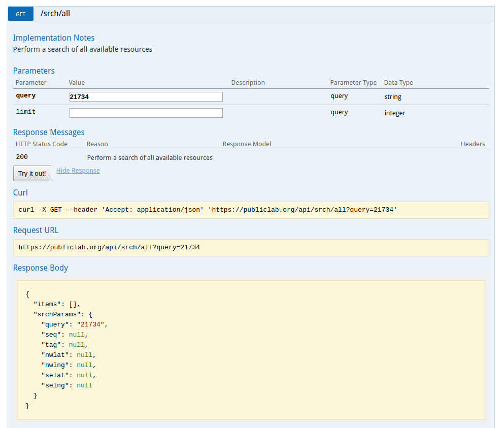Click the Hide Response link

coord(78,170)
